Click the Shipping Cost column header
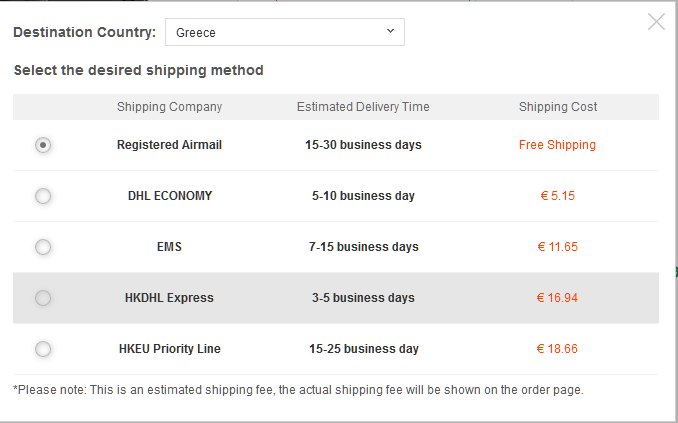 click(x=557, y=107)
